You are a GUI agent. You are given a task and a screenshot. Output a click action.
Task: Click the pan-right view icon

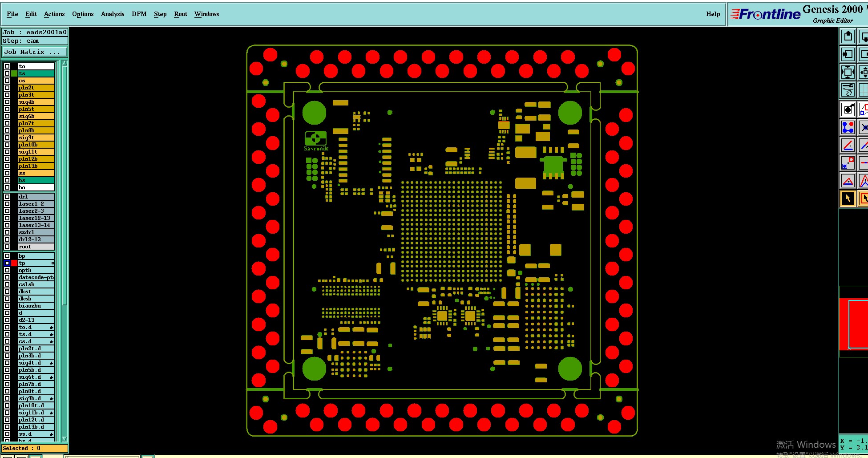pos(864,54)
